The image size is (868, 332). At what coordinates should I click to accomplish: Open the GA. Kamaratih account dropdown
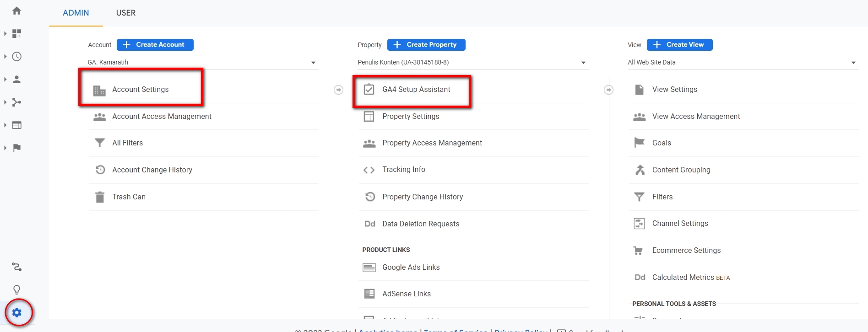click(202, 62)
